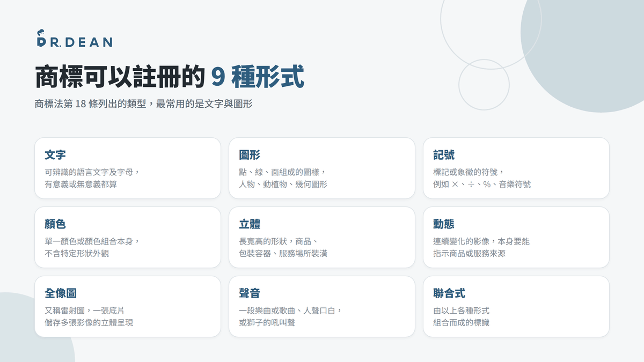Select the 聲音 card heading
The width and height of the screenshot is (644, 362).
(x=250, y=293)
